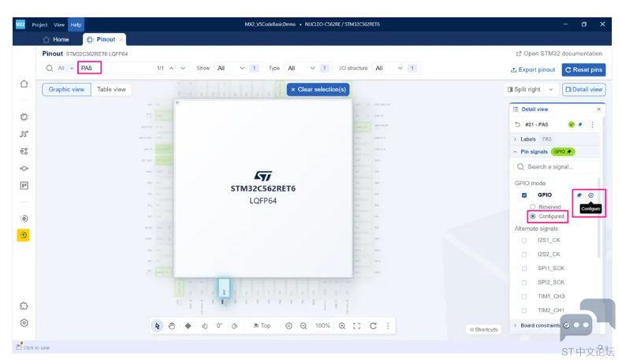Click the save icon in status bar

pyautogui.click(x=19, y=347)
